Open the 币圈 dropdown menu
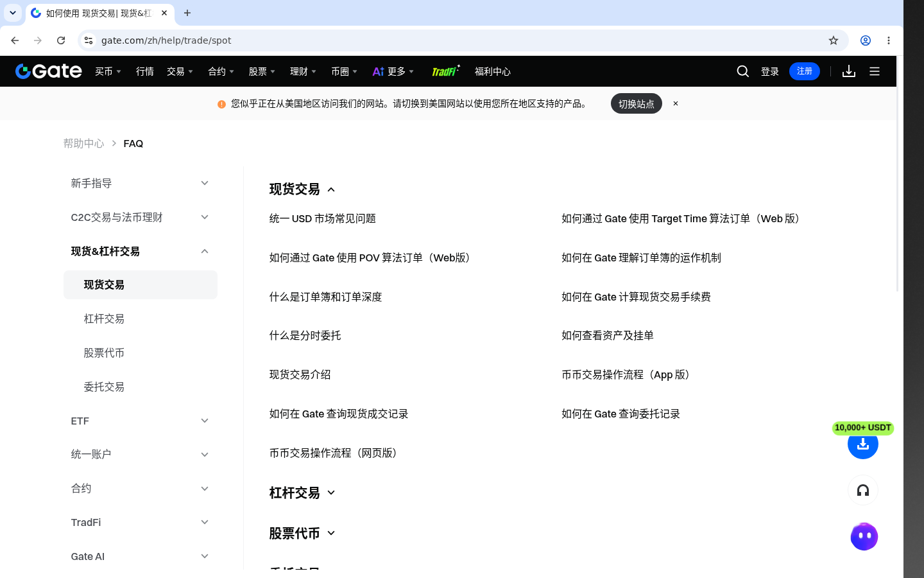 pos(344,71)
